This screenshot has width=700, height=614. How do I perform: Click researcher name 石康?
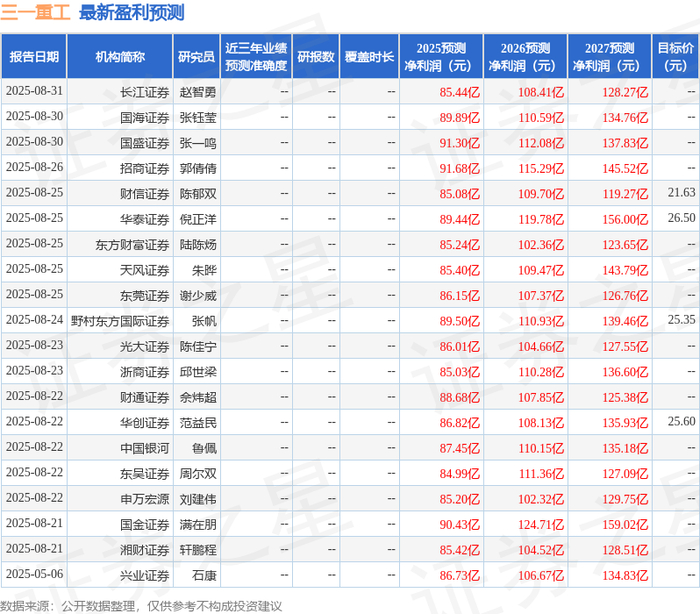(x=204, y=576)
